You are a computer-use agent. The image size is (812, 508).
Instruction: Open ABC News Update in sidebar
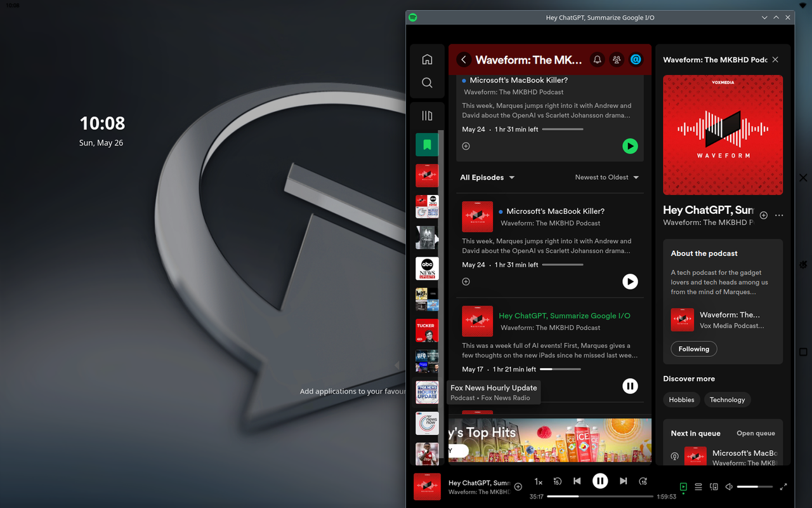click(x=427, y=269)
